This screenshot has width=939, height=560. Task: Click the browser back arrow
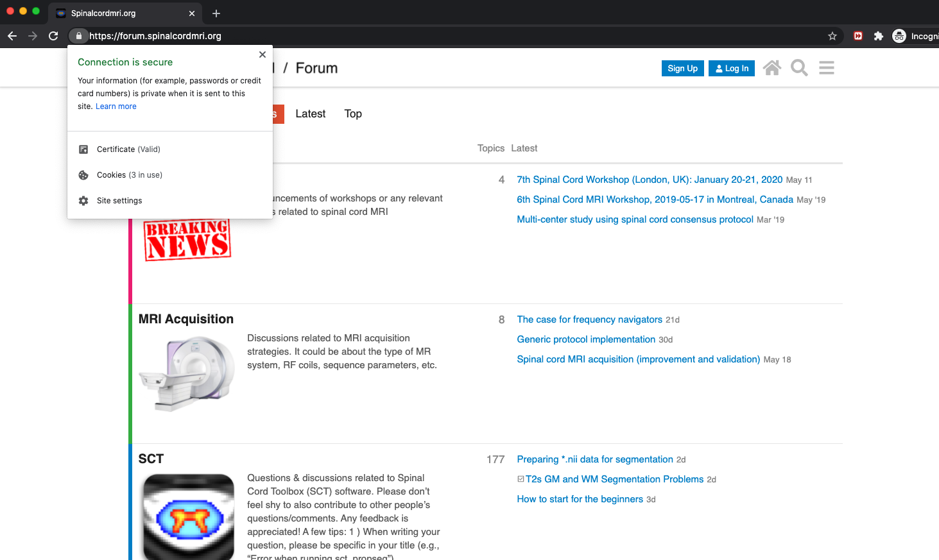click(12, 36)
